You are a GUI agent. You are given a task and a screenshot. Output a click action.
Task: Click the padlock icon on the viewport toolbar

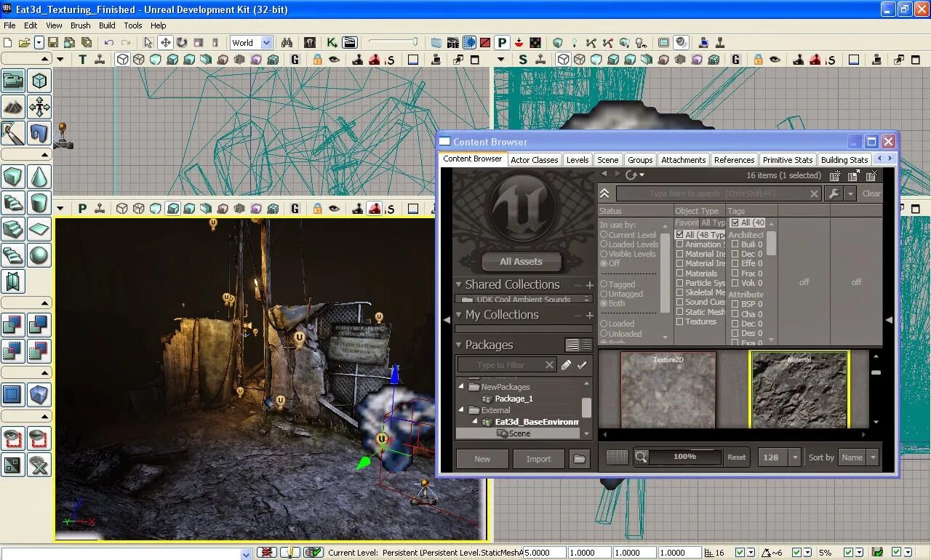point(317,209)
